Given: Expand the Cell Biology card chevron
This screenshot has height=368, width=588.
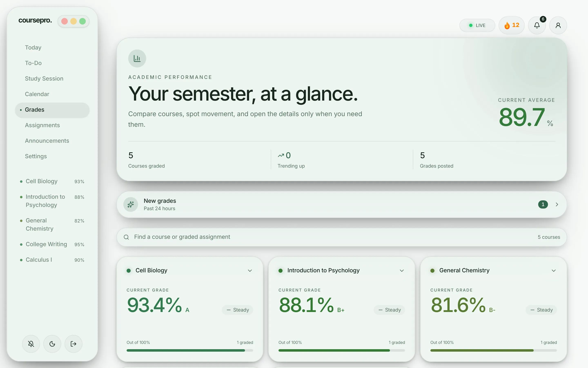Looking at the screenshot, I should pyautogui.click(x=250, y=271).
